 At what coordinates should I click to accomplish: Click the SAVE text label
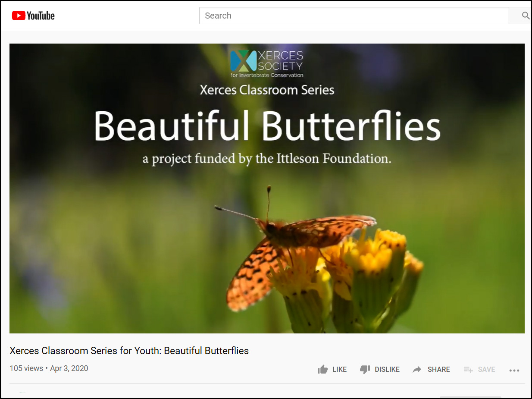coord(486,369)
